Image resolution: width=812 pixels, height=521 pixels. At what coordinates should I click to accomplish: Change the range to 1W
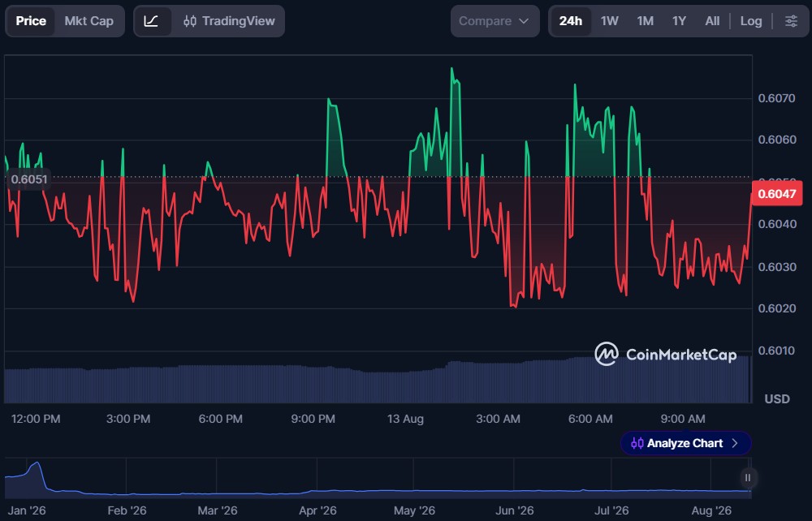coord(610,21)
